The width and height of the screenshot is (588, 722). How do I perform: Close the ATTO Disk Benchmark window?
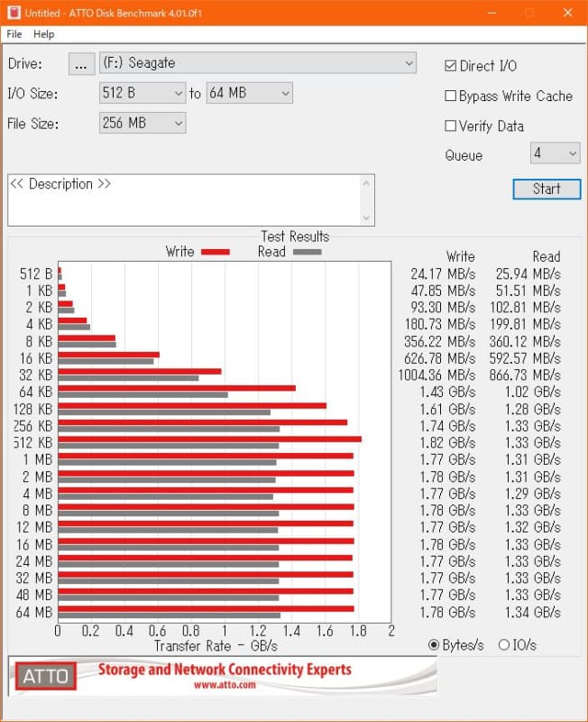pyautogui.click(x=568, y=13)
